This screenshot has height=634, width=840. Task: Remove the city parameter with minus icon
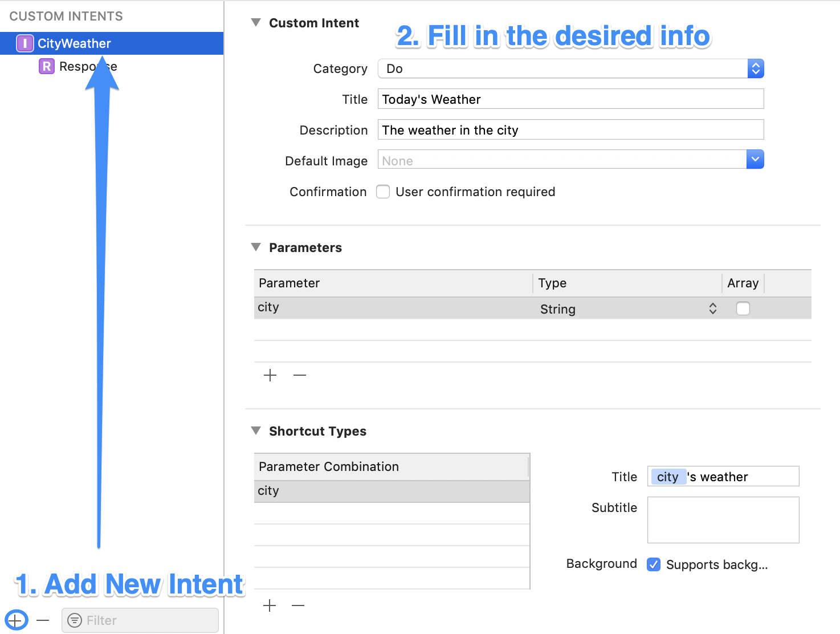(300, 375)
